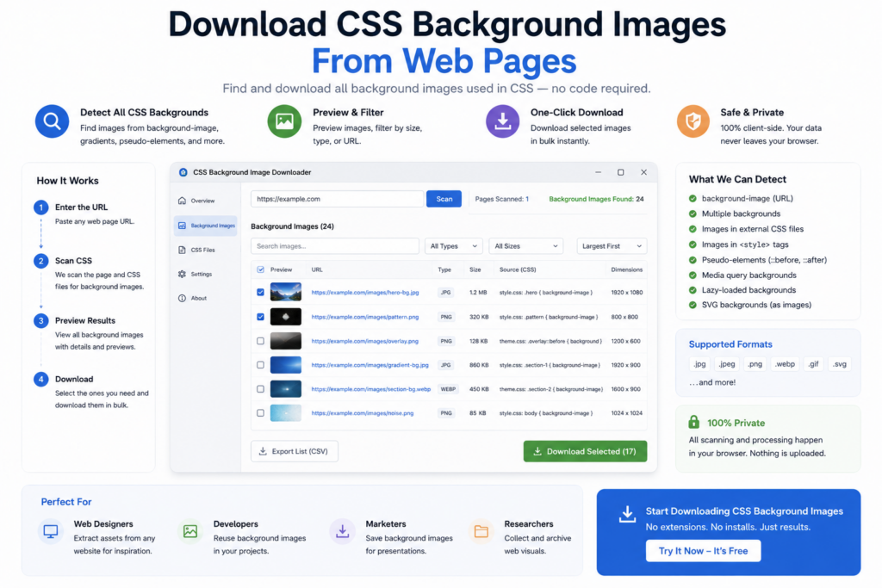The image size is (882, 588).
Task: Check the overlay.png row checkbox
Action: 260,341
